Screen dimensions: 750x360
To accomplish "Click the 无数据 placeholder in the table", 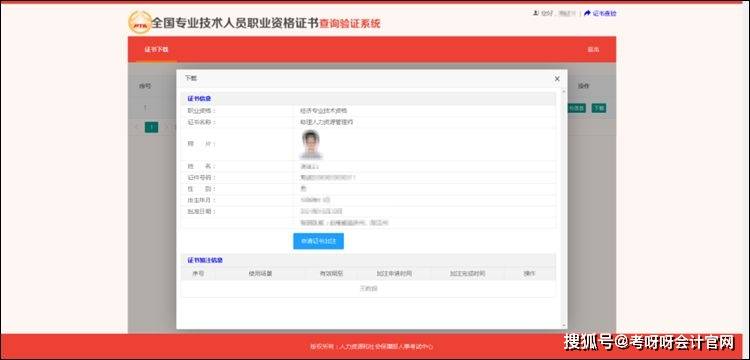I will point(368,288).
